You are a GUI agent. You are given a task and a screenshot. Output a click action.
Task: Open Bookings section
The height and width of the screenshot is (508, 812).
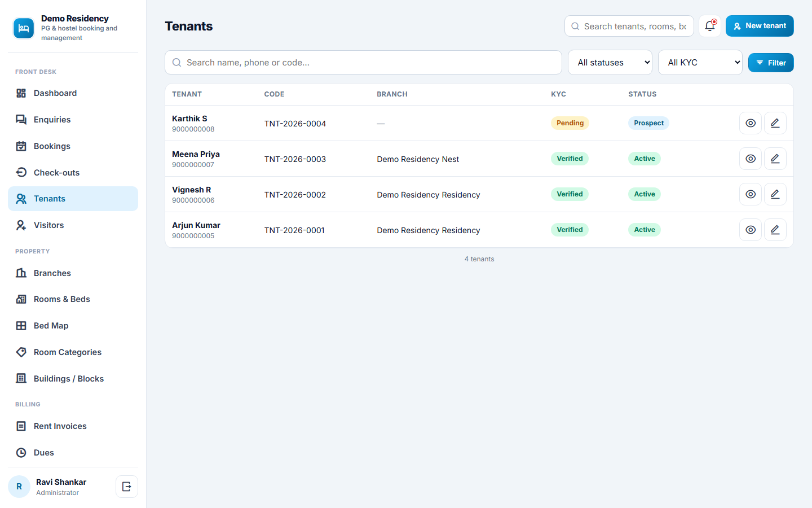(x=73, y=146)
